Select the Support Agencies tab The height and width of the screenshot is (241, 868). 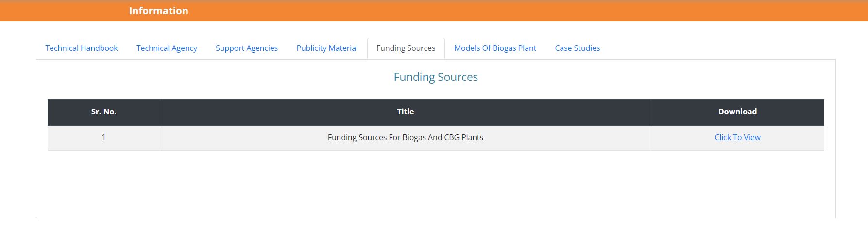pyautogui.click(x=247, y=48)
